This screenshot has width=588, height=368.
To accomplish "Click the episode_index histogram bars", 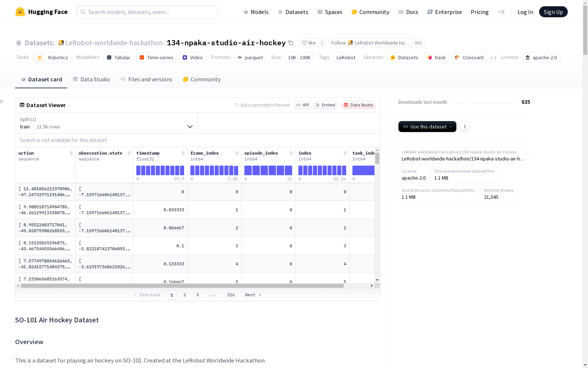I will pyautogui.click(x=268, y=170).
